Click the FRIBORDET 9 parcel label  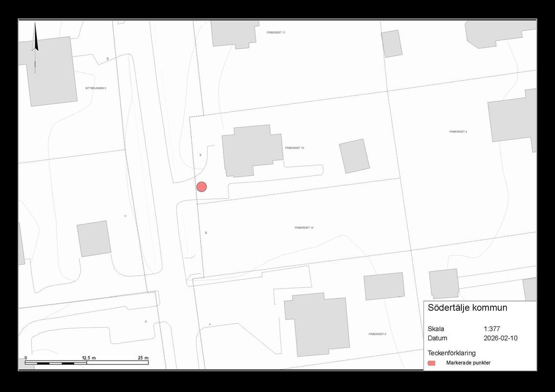click(x=377, y=334)
